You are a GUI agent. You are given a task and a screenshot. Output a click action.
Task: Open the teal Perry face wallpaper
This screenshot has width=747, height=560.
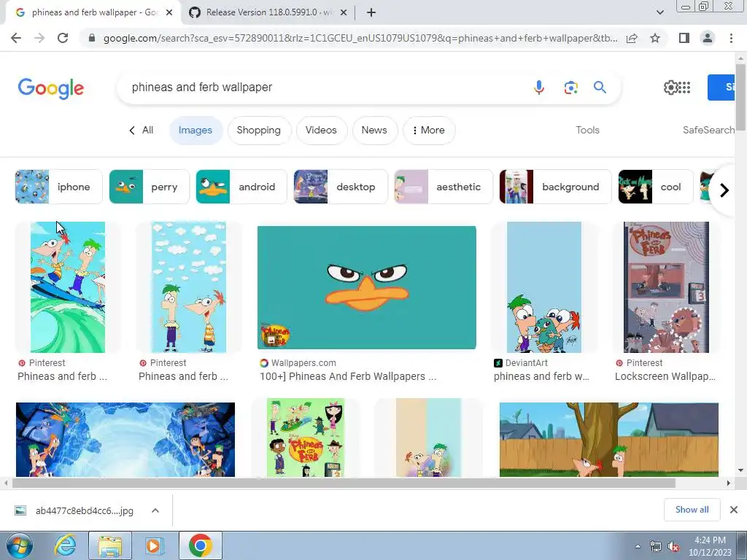tap(366, 287)
